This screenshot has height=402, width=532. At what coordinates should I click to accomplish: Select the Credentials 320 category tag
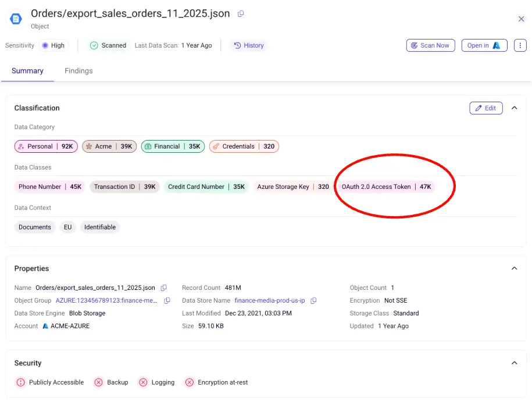click(244, 146)
